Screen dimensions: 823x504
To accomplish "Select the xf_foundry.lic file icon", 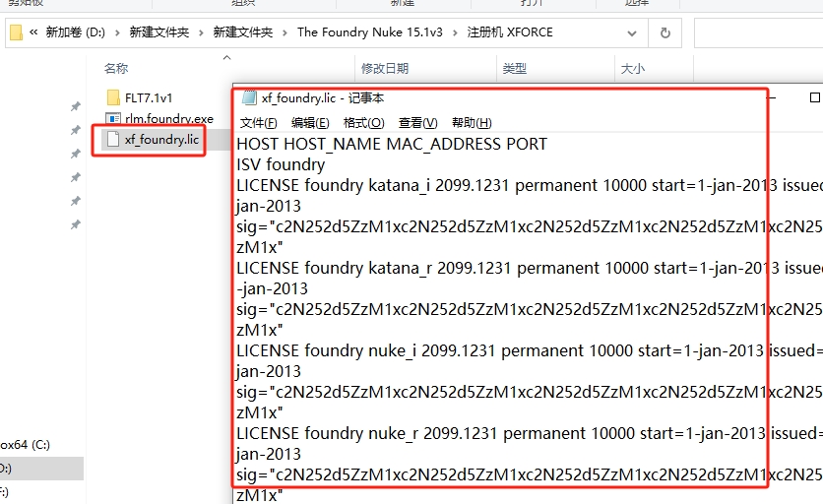I will [x=113, y=140].
